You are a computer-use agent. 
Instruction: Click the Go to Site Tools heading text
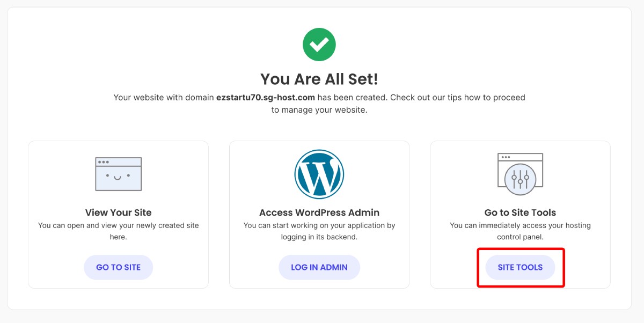[520, 212]
